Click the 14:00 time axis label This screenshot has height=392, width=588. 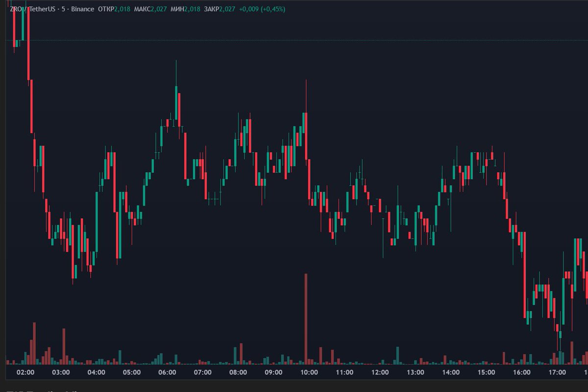pyautogui.click(x=451, y=372)
